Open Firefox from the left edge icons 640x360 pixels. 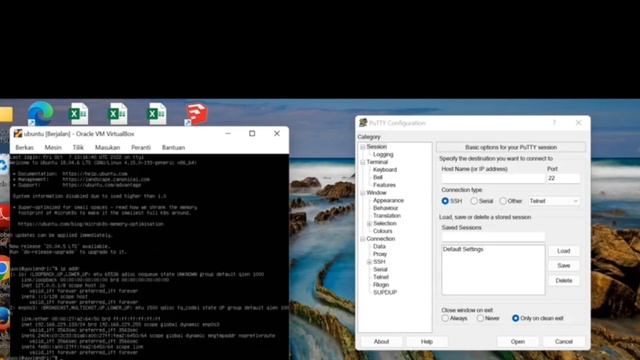pos(4,318)
